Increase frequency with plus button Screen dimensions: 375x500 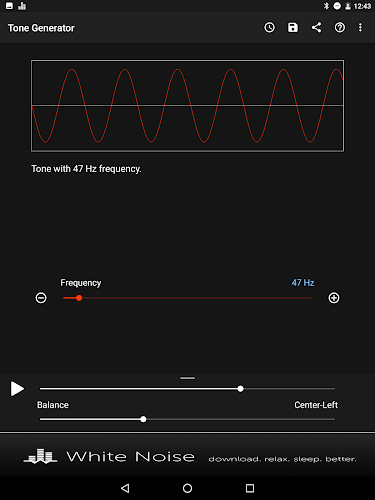coord(334,298)
